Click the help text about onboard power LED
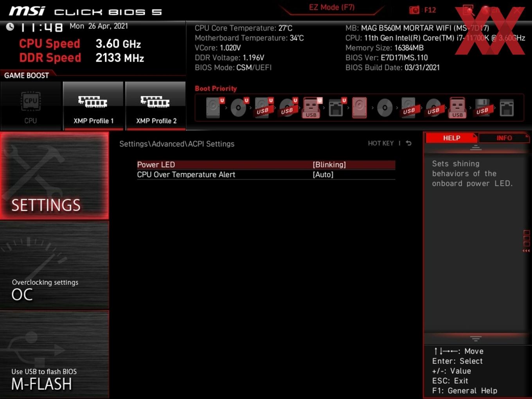Viewport: 532px width, 399px height. pyautogui.click(x=472, y=174)
